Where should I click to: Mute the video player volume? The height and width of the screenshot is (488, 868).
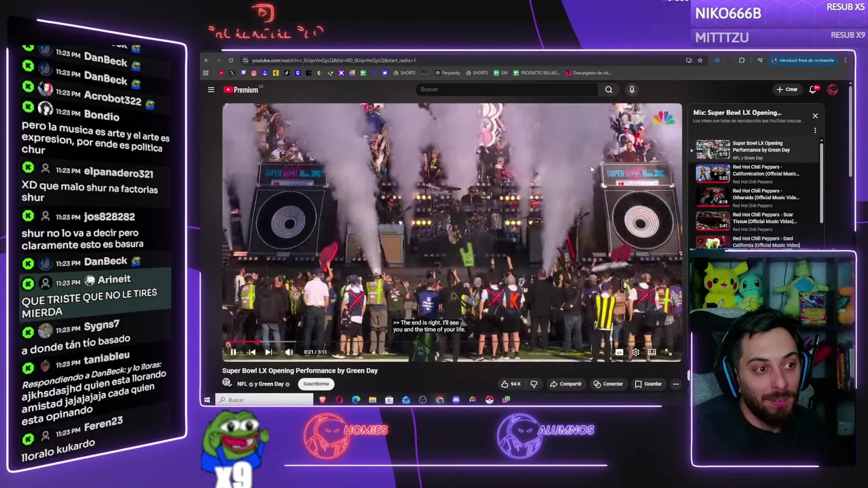click(289, 352)
